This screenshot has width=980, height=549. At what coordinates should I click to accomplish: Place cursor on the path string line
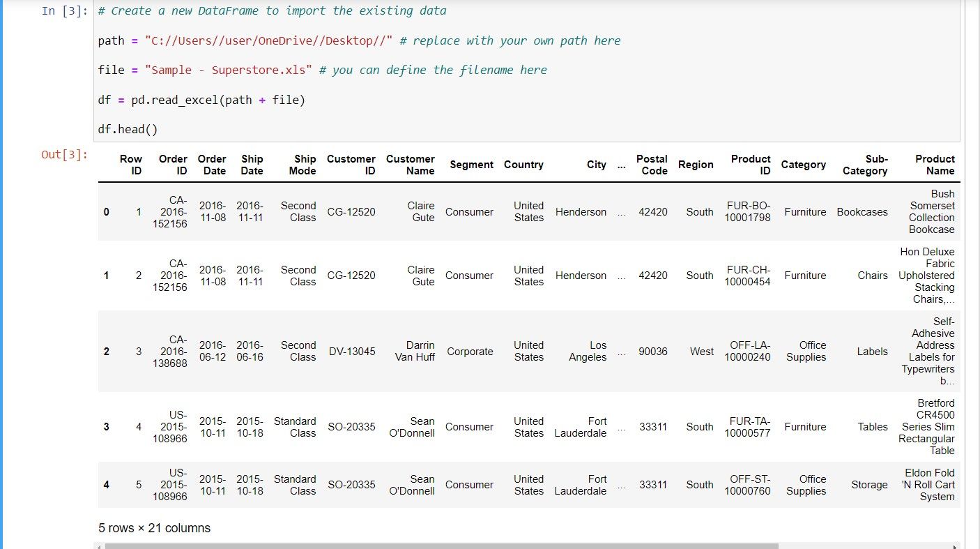pyautogui.click(x=359, y=40)
